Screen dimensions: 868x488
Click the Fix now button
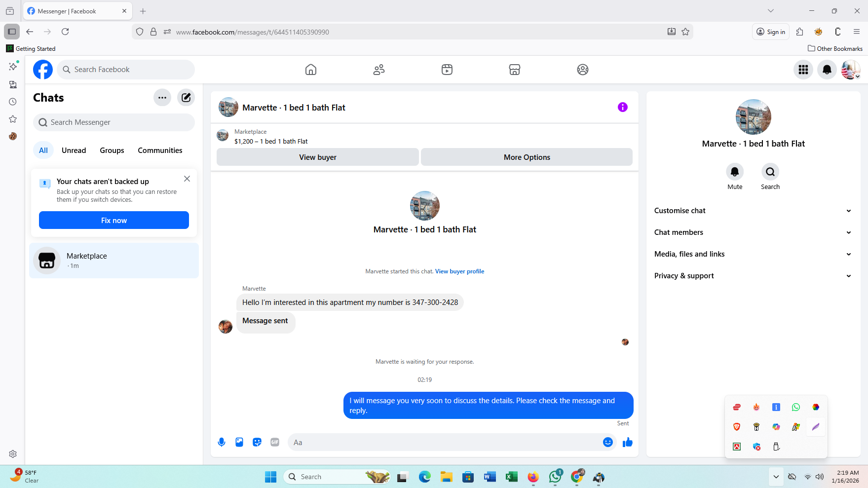[114, 220]
